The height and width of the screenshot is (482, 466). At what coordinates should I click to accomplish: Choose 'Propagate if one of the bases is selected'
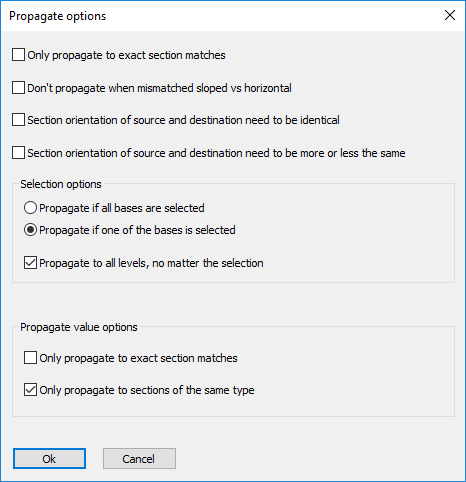coord(30,230)
